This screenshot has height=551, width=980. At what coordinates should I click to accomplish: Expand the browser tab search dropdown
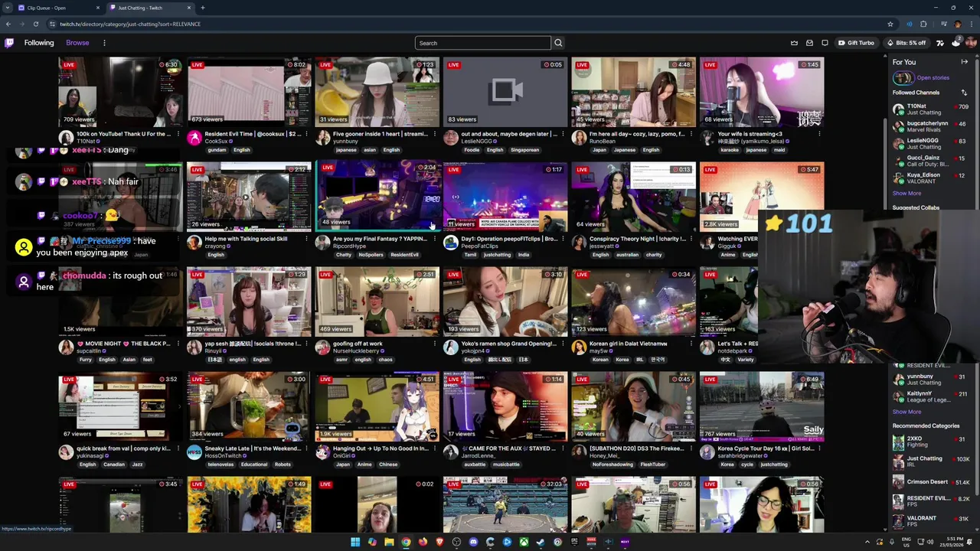7,8
